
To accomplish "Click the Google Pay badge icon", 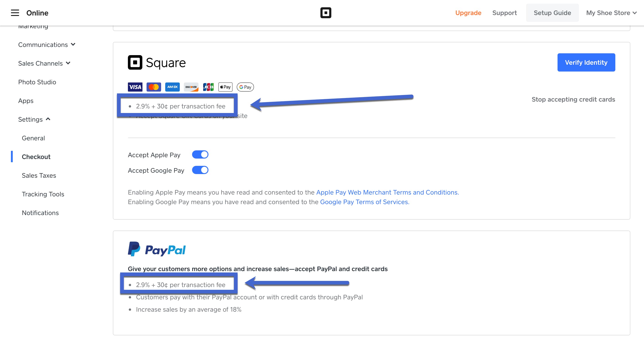I will (x=245, y=87).
